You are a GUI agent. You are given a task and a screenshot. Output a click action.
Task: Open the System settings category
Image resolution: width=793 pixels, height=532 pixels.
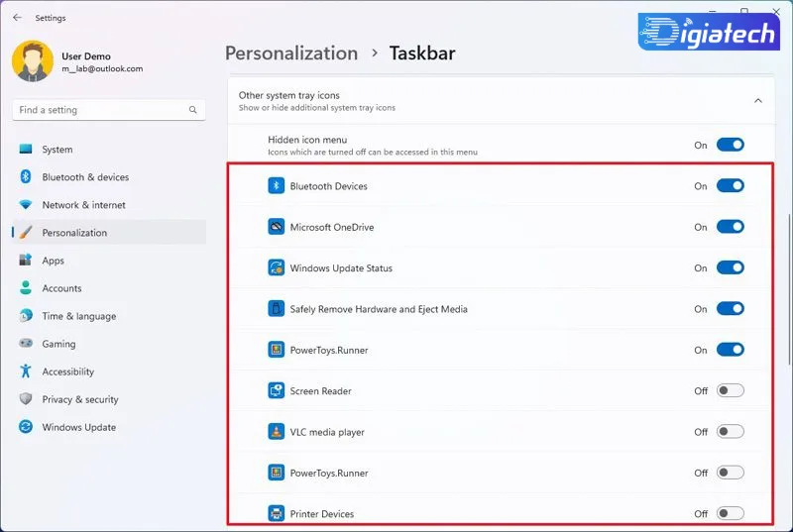tap(109, 149)
